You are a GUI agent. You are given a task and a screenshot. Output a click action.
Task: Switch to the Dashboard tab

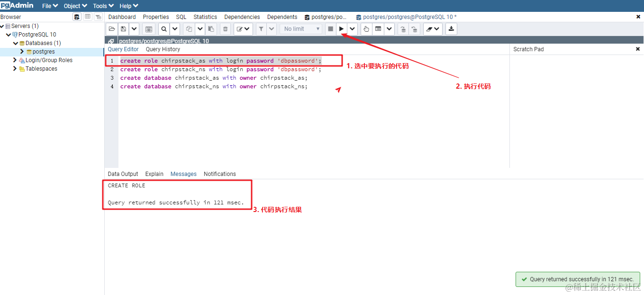pos(122,17)
